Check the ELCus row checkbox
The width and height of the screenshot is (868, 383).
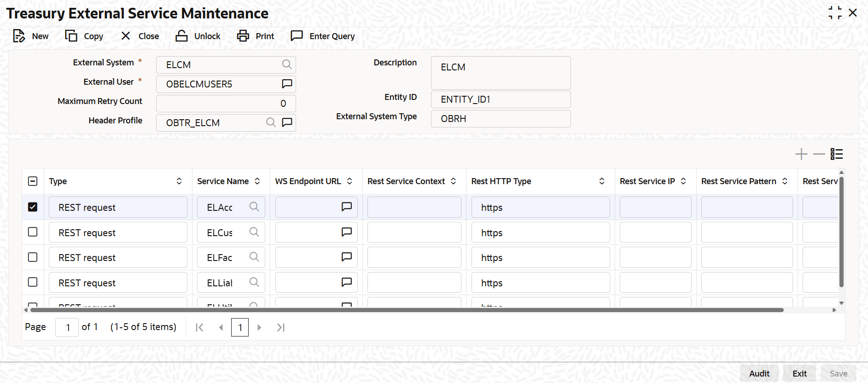(x=33, y=232)
